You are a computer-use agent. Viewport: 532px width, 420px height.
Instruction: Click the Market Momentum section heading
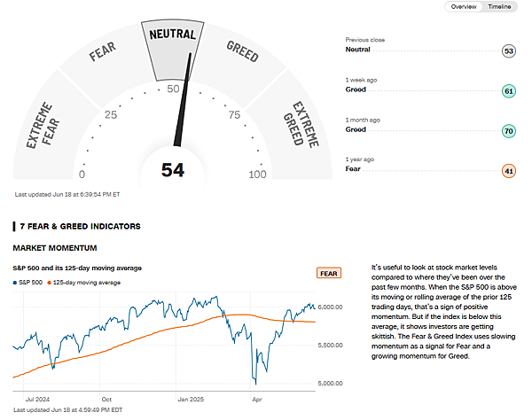pos(55,248)
